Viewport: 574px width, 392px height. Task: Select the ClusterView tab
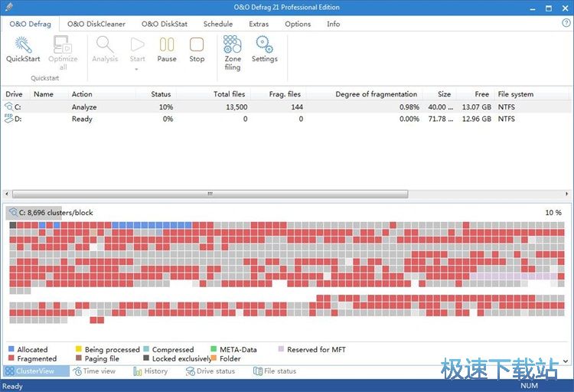36,371
